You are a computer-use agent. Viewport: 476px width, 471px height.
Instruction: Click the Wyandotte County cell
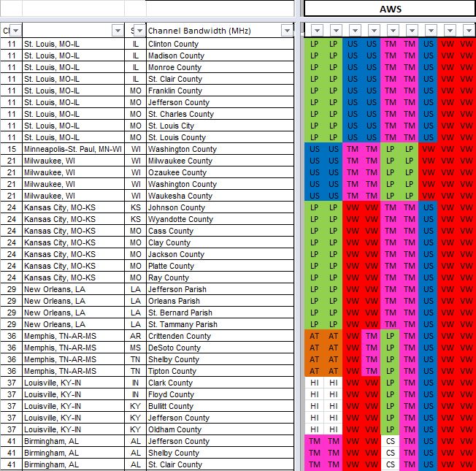(x=220, y=219)
